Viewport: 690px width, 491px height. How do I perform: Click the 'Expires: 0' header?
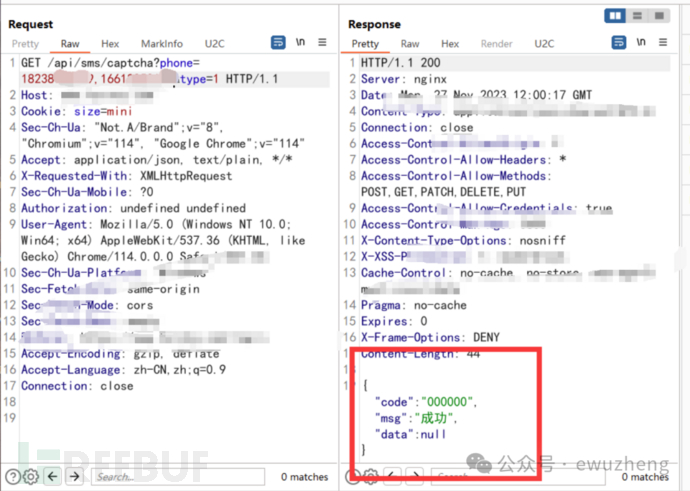(x=394, y=321)
